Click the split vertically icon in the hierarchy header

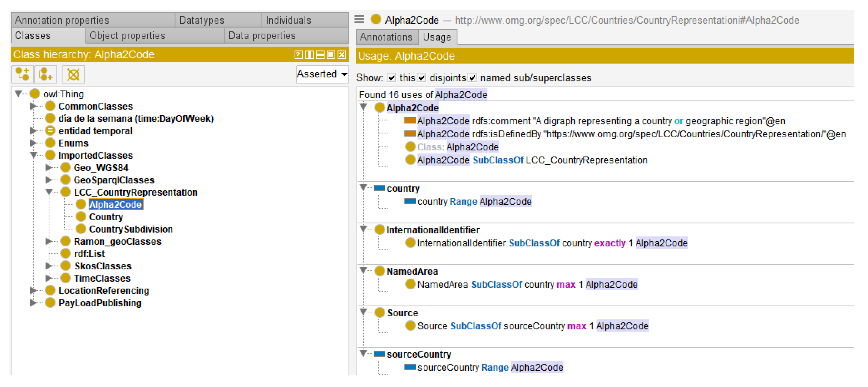click(x=309, y=55)
